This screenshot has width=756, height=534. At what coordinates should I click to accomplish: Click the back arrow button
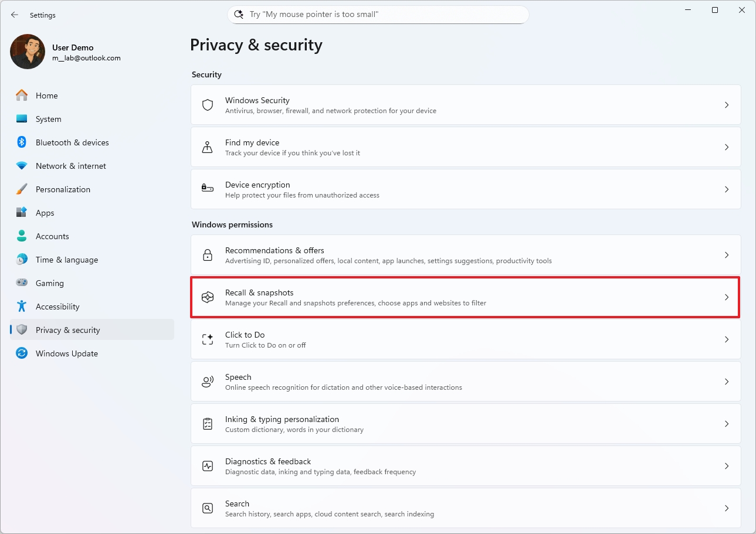15,15
